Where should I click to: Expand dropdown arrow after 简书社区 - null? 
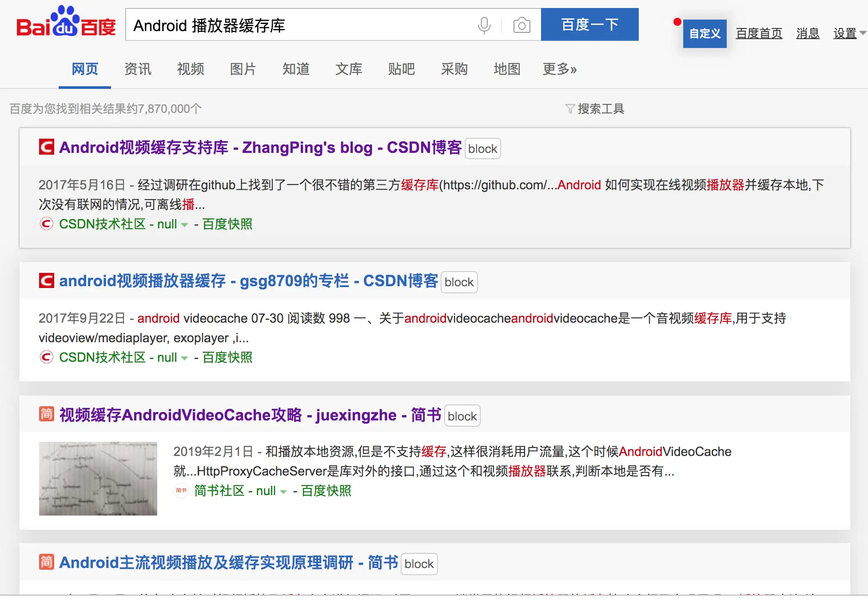[283, 492]
